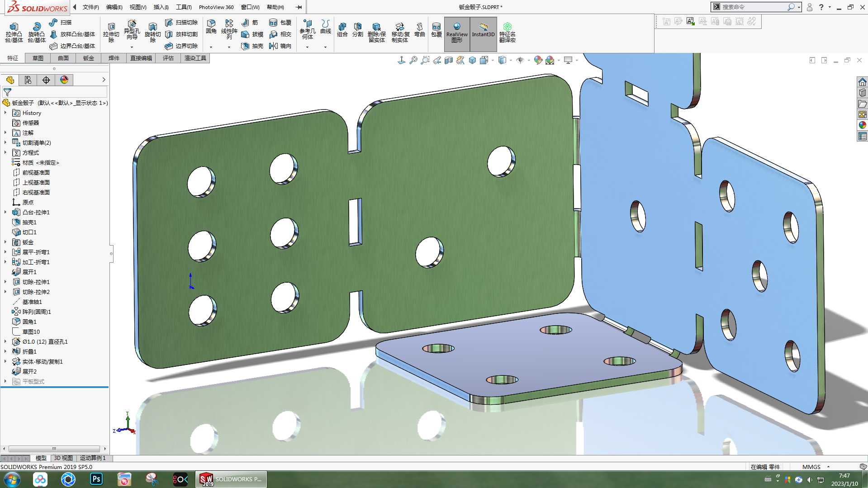
Task: Open the 运动算例 1 motion study tab
Action: [93, 458]
